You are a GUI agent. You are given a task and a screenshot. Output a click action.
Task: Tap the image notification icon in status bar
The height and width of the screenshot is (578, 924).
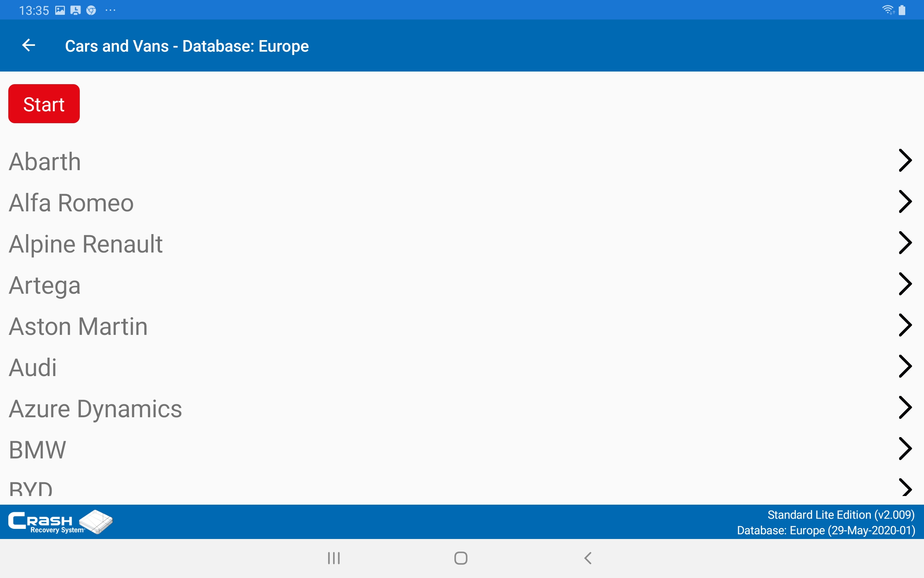[60, 10]
